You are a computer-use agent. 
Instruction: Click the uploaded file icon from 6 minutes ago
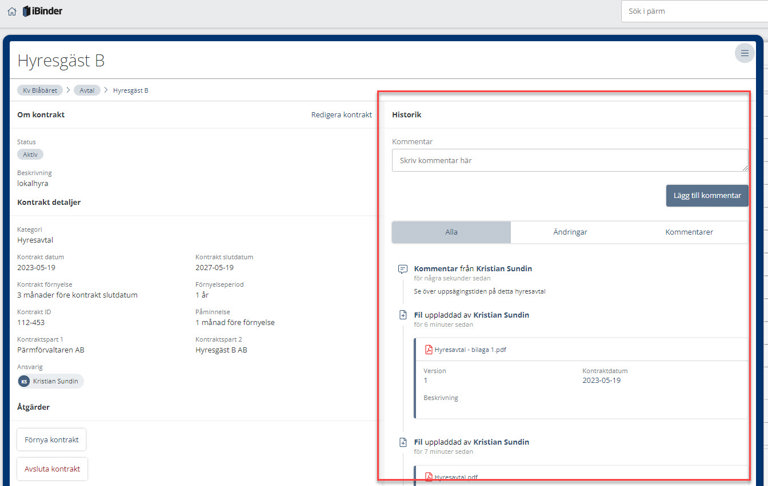[402, 315]
